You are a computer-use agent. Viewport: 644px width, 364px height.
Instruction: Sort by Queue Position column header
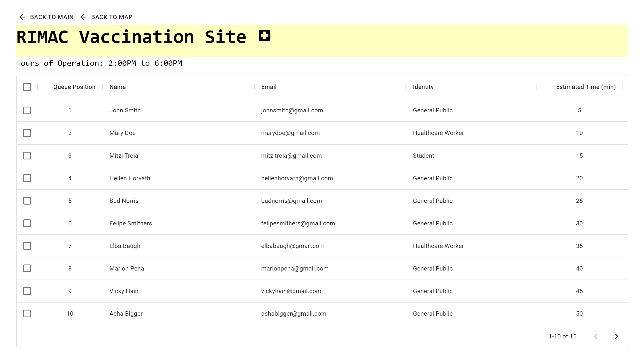(x=74, y=87)
